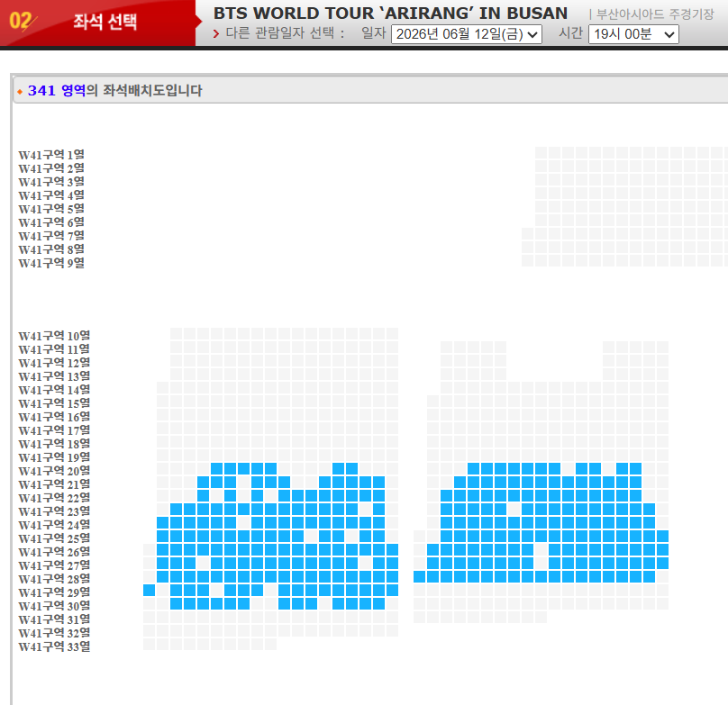Image resolution: width=728 pixels, height=705 pixels.
Task: Click row label W41구역 9열
Action: click(51, 263)
